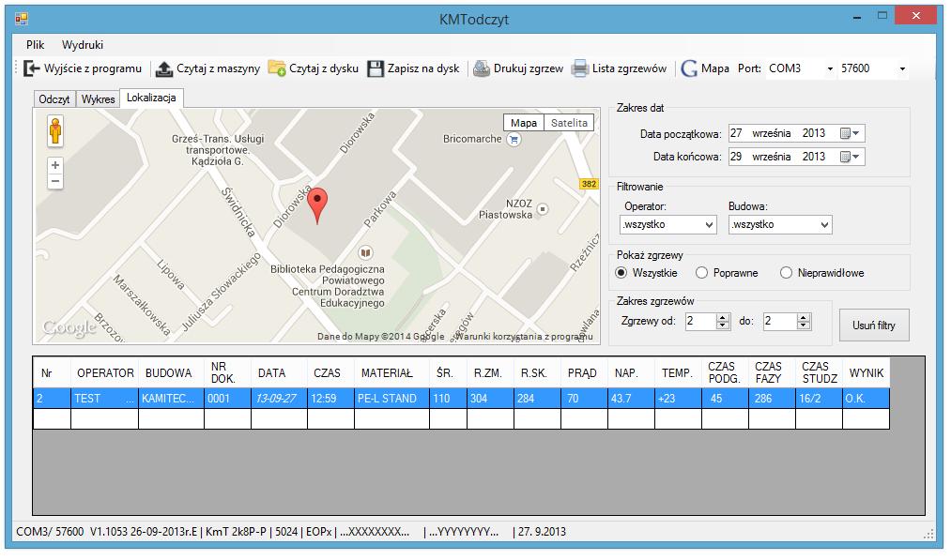Open the 57600 baud rate dropdown
Image resolution: width=951 pixels, height=560 pixels.
tap(902, 69)
